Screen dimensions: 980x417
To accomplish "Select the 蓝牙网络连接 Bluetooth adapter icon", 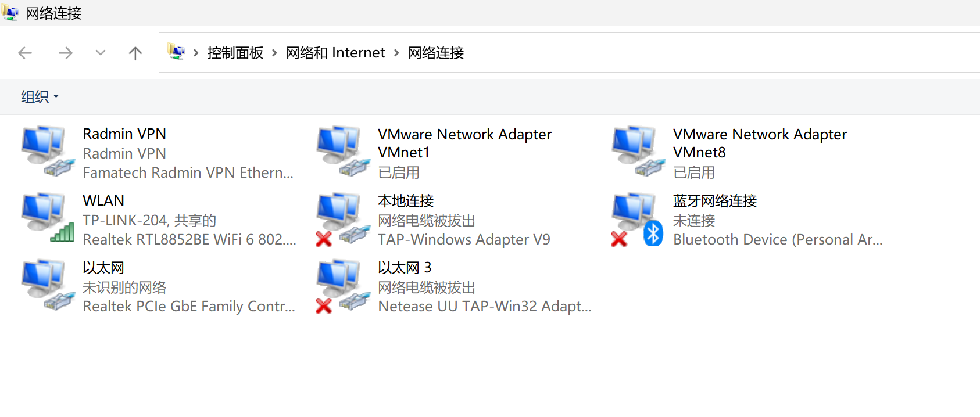I will point(638,220).
